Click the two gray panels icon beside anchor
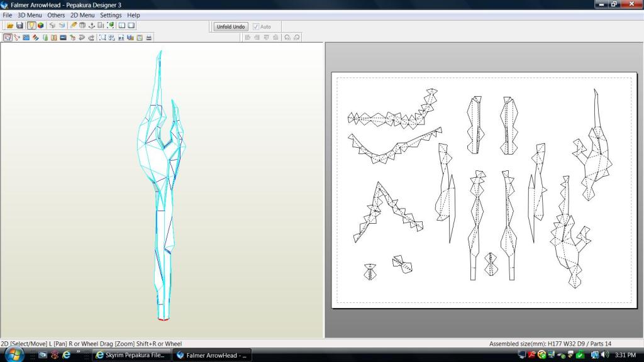Image resolution: width=644 pixels, height=362 pixels. pyautogui.click(x=101, y=25)
